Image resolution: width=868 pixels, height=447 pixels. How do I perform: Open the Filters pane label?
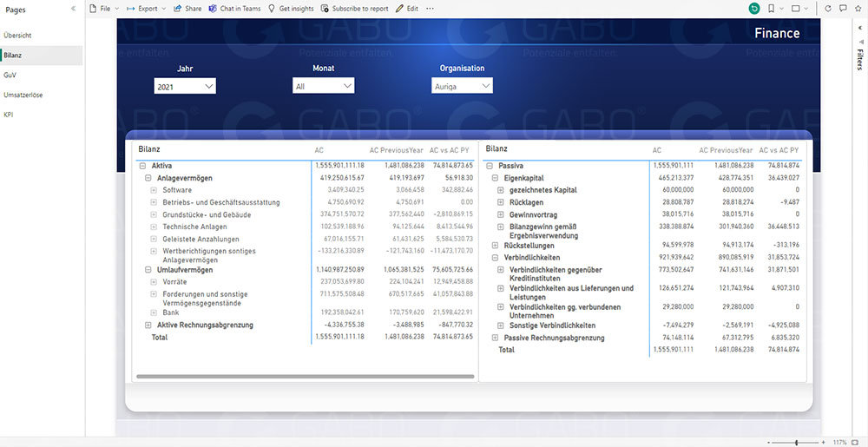pyautogui.click(x=859, y=60)
